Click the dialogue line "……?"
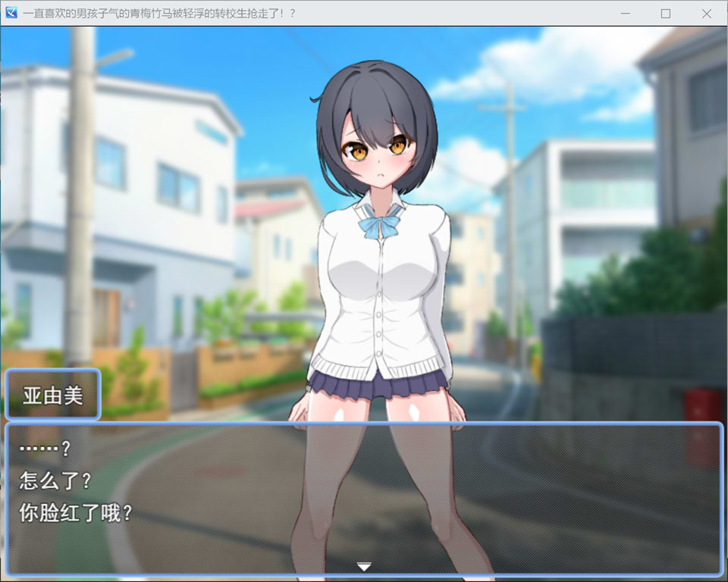 (x=45, y=449)
